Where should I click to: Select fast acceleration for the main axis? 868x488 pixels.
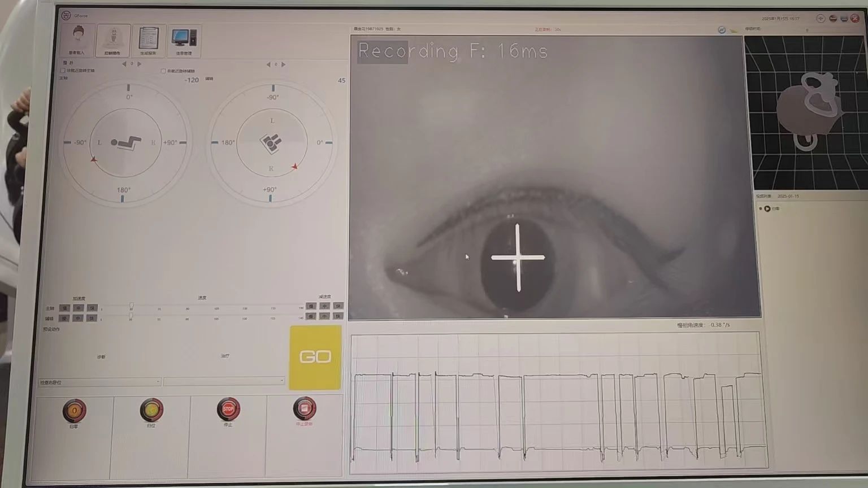tap(92, 308)
